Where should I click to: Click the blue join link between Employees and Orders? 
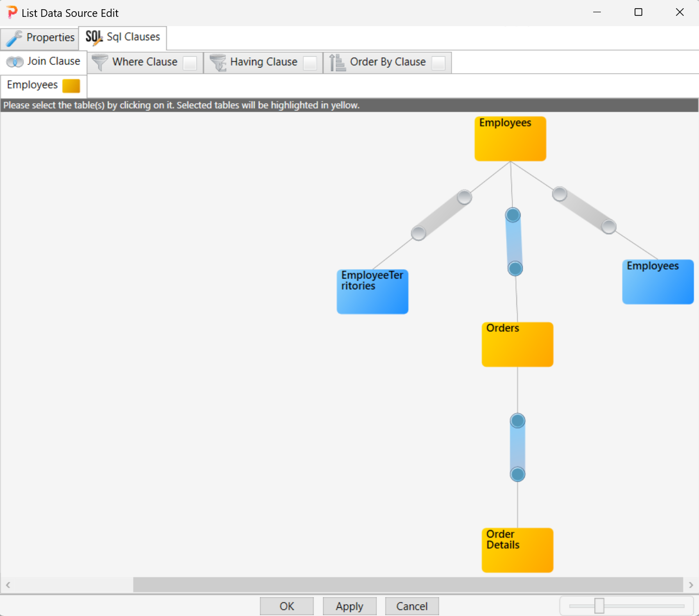(x=514, y=242)
